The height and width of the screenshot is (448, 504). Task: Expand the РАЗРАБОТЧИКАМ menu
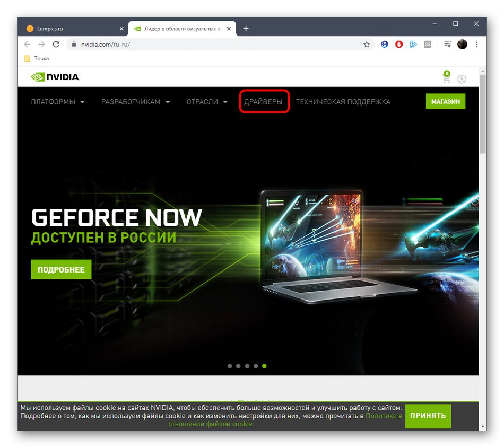click(136, 102)
